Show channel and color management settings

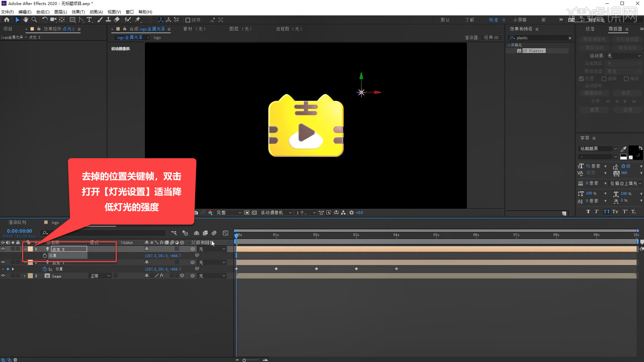[210, 213]
